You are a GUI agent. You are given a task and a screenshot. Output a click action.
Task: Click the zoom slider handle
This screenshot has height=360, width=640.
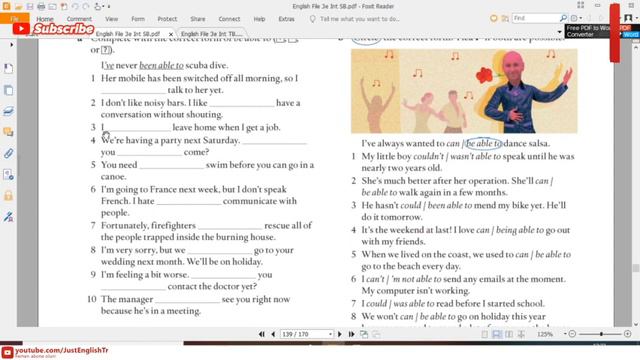tap(601, 334)
